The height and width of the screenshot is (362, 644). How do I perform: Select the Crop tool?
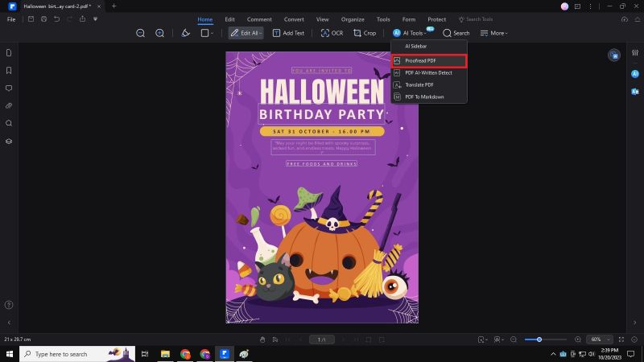tap(365, 33)
